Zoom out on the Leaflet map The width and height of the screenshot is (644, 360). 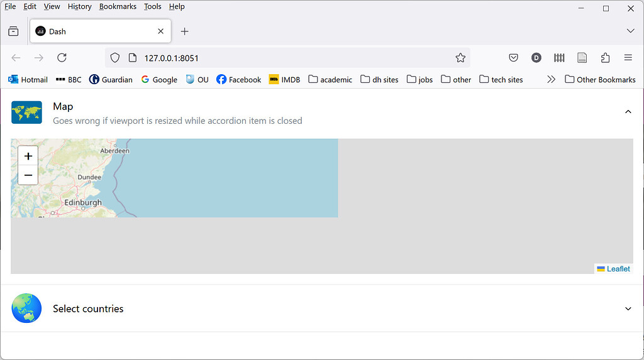[28, 175]
